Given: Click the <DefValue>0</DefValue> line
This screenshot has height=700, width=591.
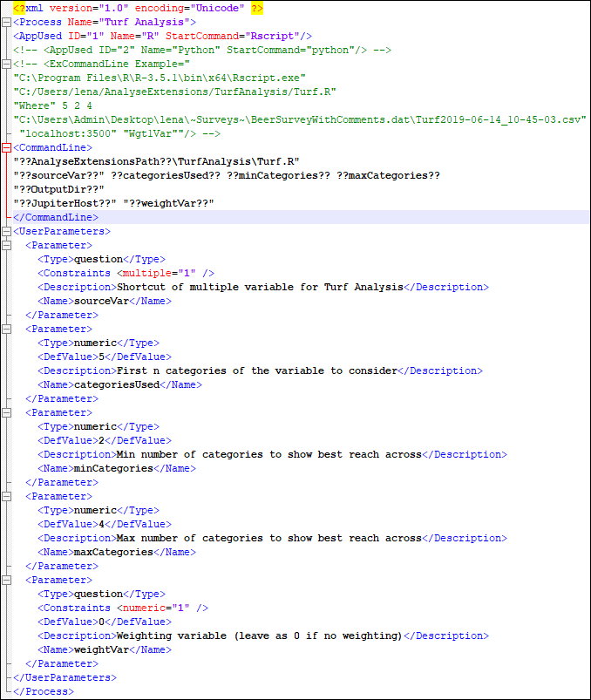Looking at the screenshot, I should [105, 622].
